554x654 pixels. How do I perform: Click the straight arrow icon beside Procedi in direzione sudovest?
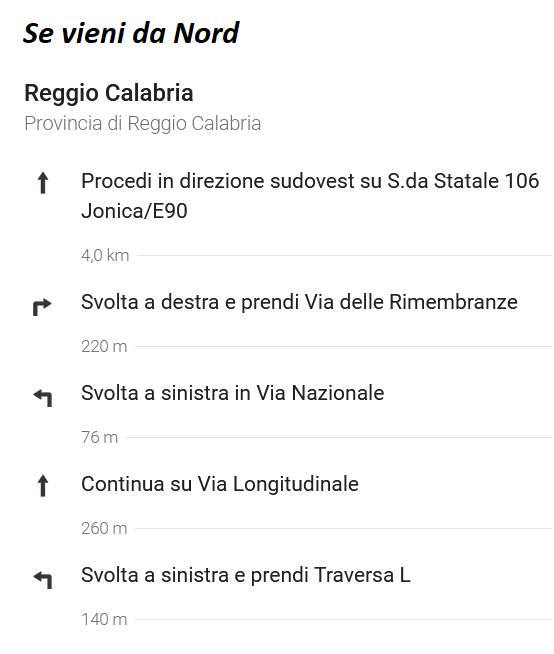[x=43, y=184]
